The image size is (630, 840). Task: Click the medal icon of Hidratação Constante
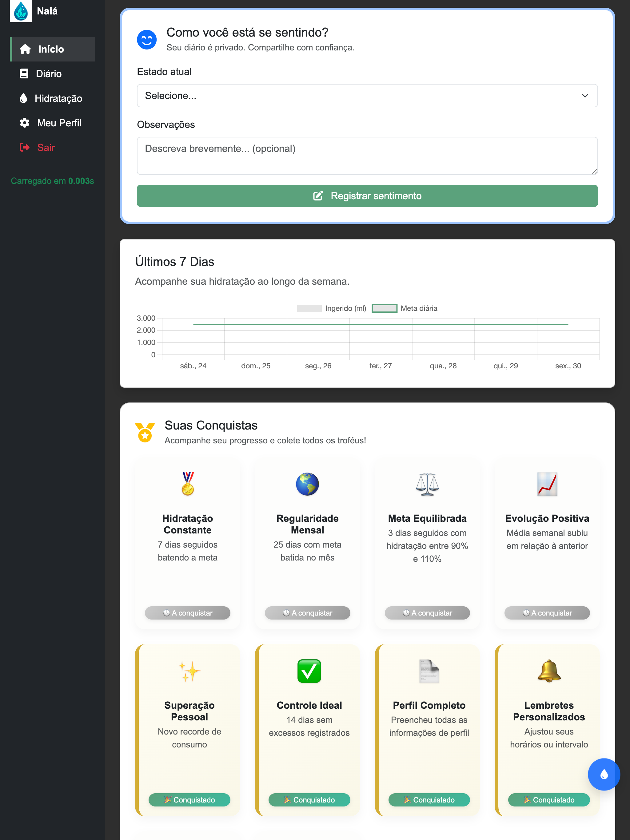[x=188, y=484]
